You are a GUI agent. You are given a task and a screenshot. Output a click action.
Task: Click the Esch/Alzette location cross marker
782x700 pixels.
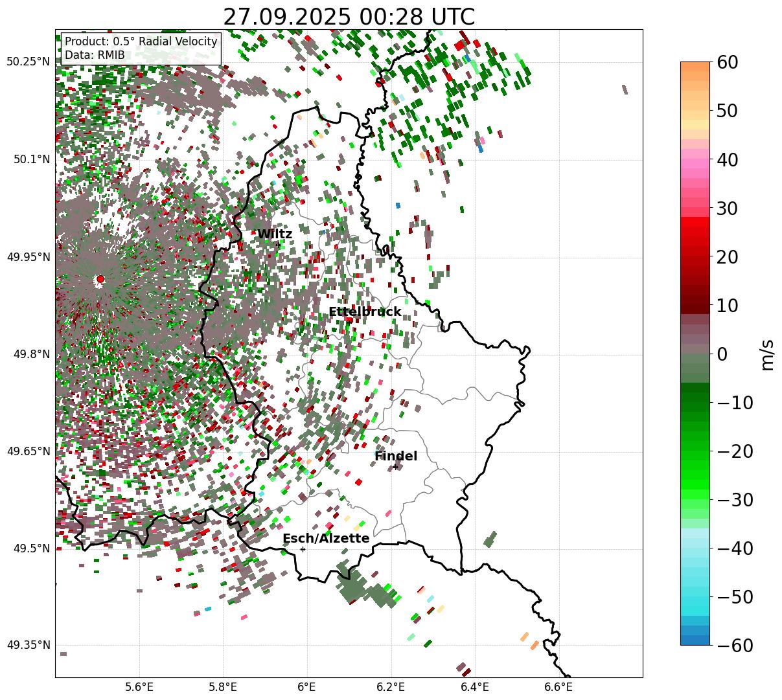[303, 549]
